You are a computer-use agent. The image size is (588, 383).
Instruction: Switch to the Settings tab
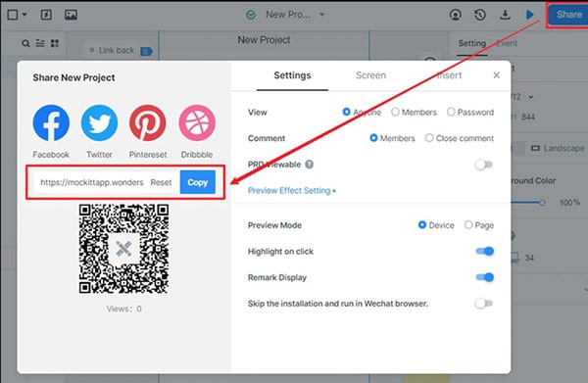(292, 75)
